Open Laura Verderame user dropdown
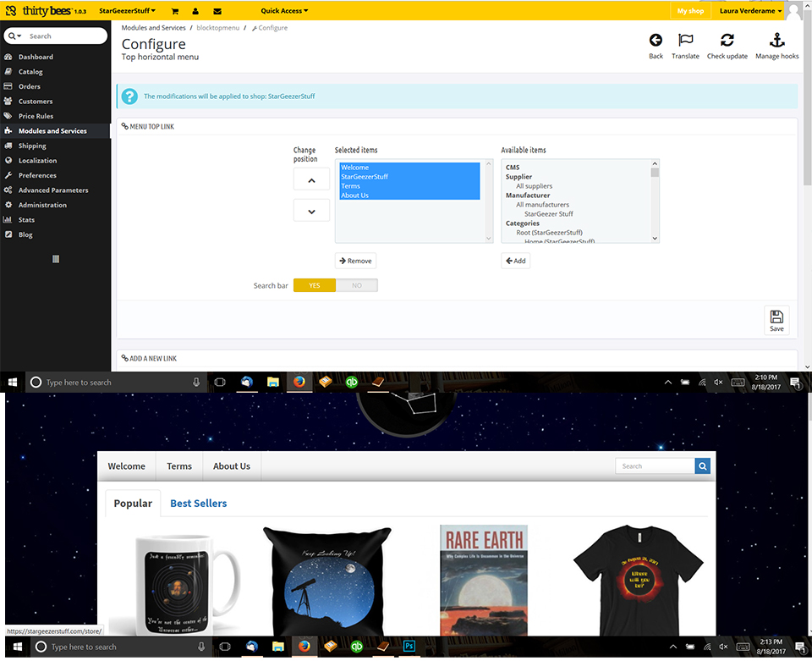Image resolution: width=812 pixels, height=661 pixels. pyautogui.click(x=750, y=11)
